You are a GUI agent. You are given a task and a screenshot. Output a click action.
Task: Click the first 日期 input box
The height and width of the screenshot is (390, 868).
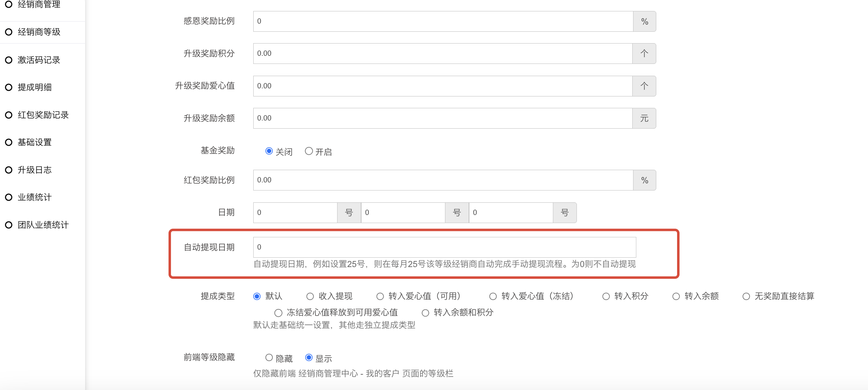[295, 213]
